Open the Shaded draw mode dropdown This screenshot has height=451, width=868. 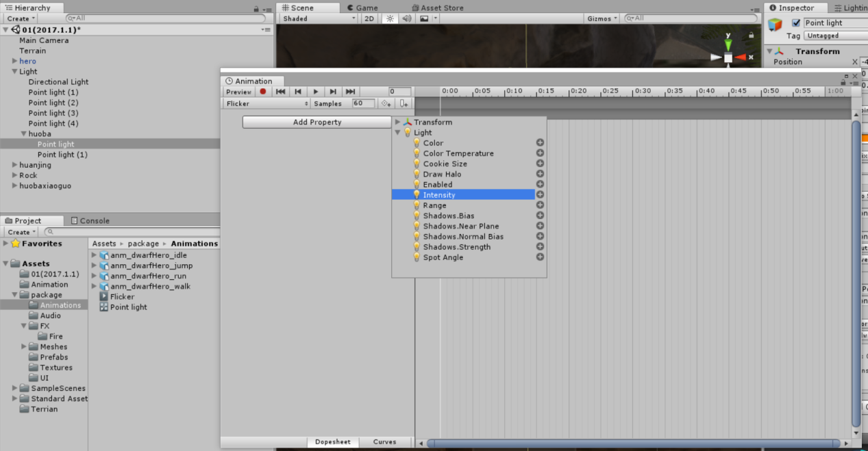[x=319, y=18]
